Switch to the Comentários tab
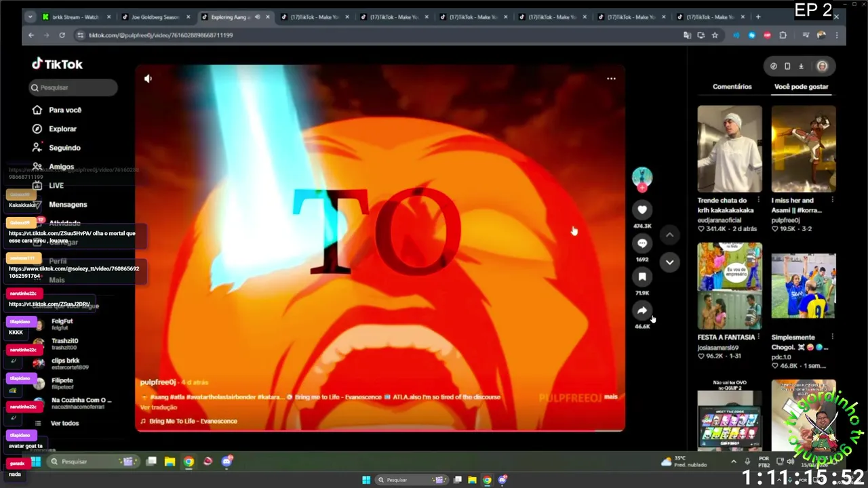This screenshot has width=868, height=488. click(732, 87)
